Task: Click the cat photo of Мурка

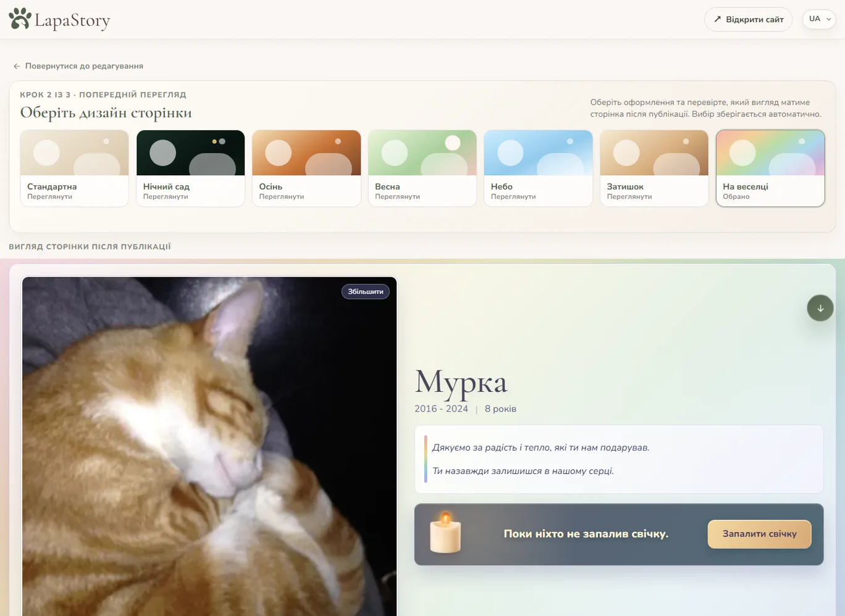Action: coord(209,446)
